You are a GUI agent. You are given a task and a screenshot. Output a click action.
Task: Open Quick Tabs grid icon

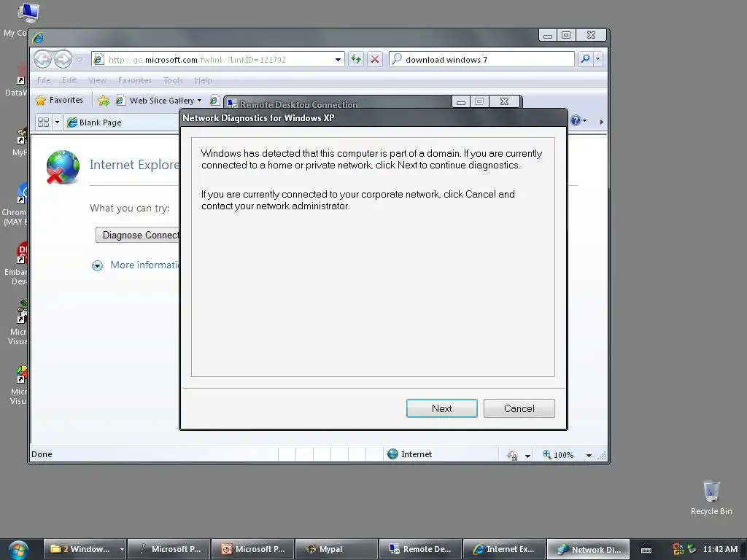pyautogui.click(x=43, y=122)
